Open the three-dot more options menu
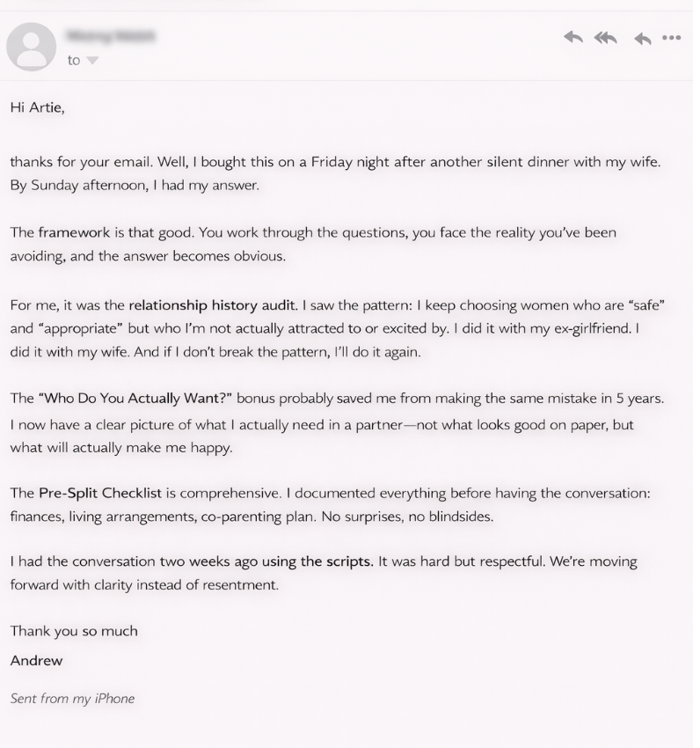The image size is (700, 748). pos(672,38)
